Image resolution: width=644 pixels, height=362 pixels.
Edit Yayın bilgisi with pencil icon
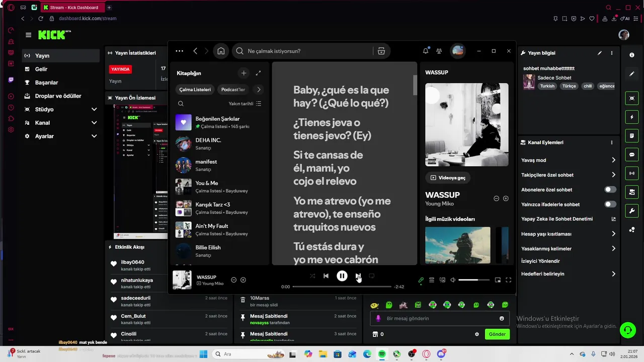coord(600,53)
